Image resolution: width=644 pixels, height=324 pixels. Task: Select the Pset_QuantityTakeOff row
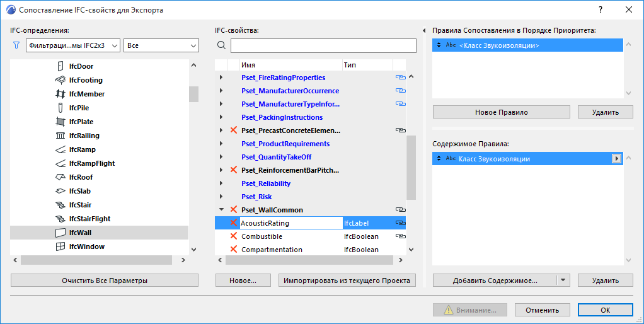[276, 157]
